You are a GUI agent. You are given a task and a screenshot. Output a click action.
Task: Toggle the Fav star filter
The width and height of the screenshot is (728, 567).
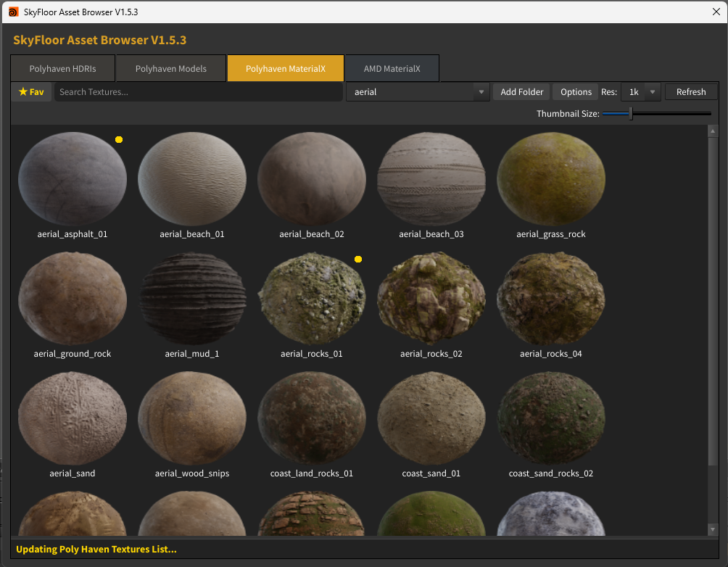coord(31,92)
